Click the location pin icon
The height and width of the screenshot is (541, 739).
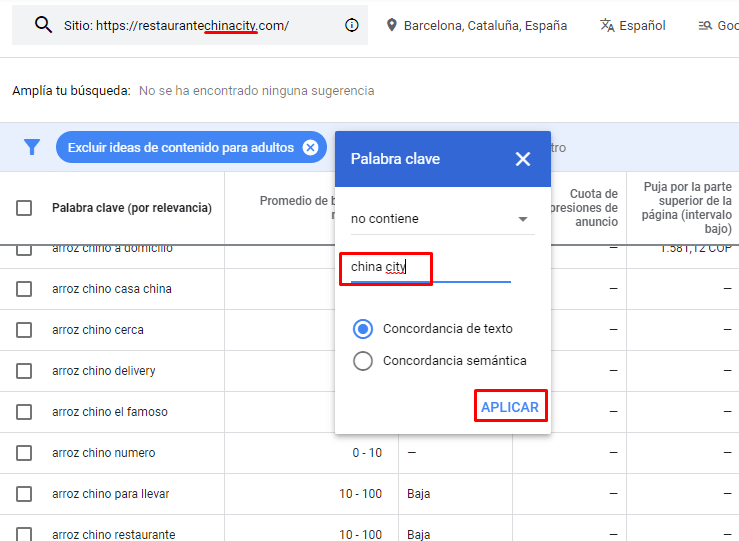(391, 25)
